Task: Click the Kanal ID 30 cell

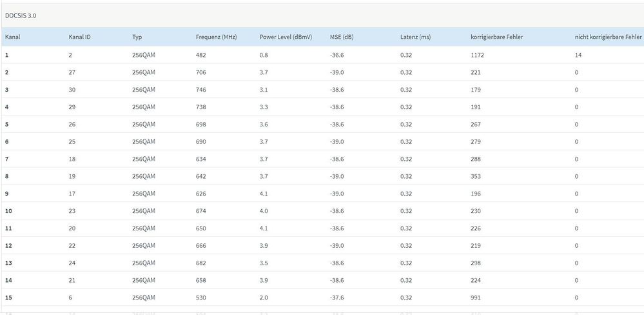Action: click(x=72, y=90)
